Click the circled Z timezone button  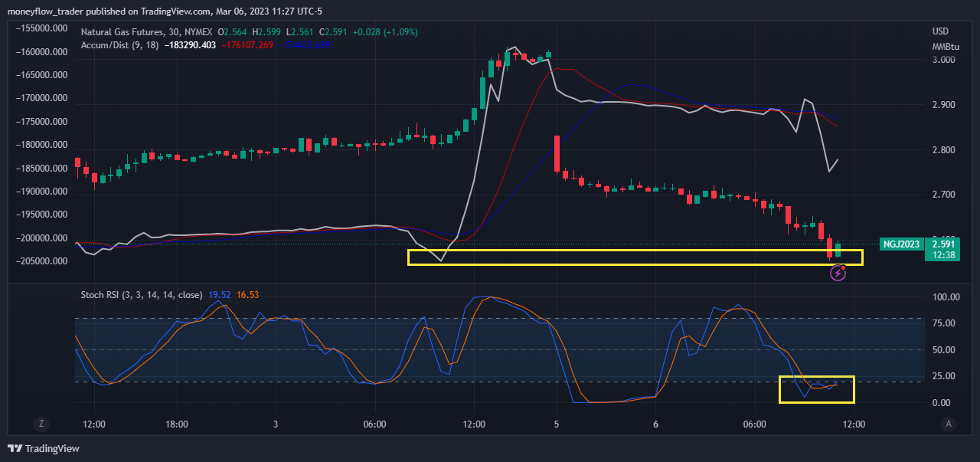click(x=41, y=424)
